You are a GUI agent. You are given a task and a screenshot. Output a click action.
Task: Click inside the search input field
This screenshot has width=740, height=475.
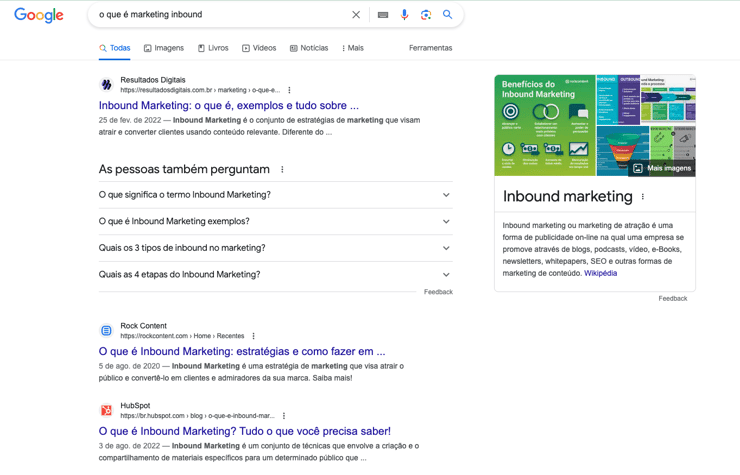click(x=220, y=15)
